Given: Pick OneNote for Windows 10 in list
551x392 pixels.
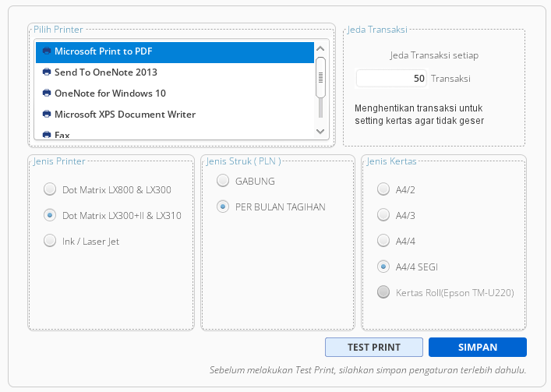Looking at the screenshot, I should [x=175, y=94].
